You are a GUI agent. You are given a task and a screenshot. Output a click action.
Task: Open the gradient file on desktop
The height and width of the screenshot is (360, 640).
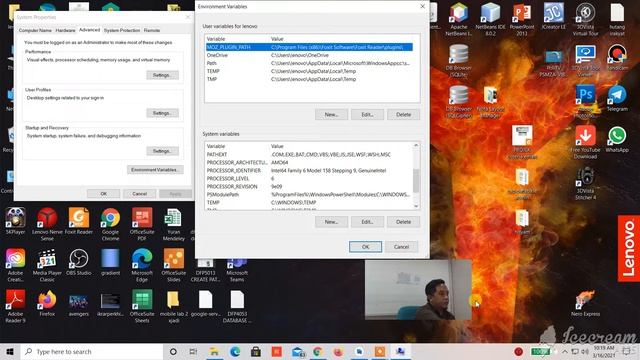tap(110, 262)
